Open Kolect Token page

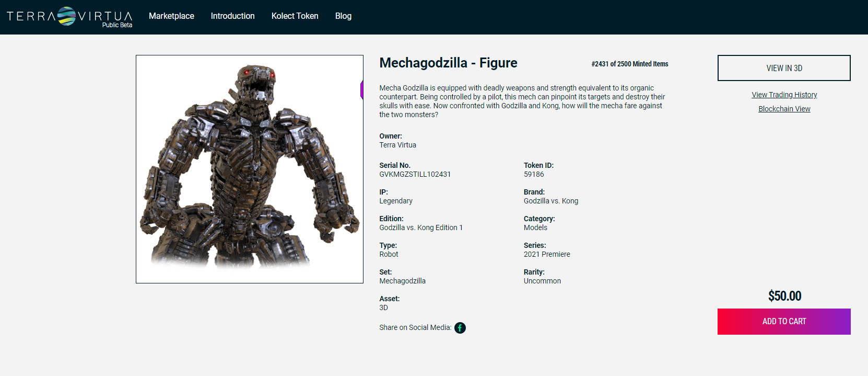point(295,16)
